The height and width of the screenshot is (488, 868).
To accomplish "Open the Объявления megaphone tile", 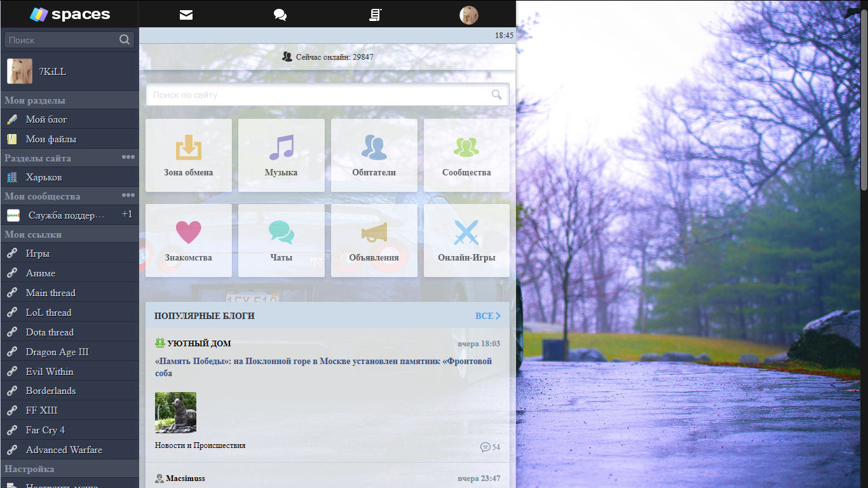I will tap(374, 241).
